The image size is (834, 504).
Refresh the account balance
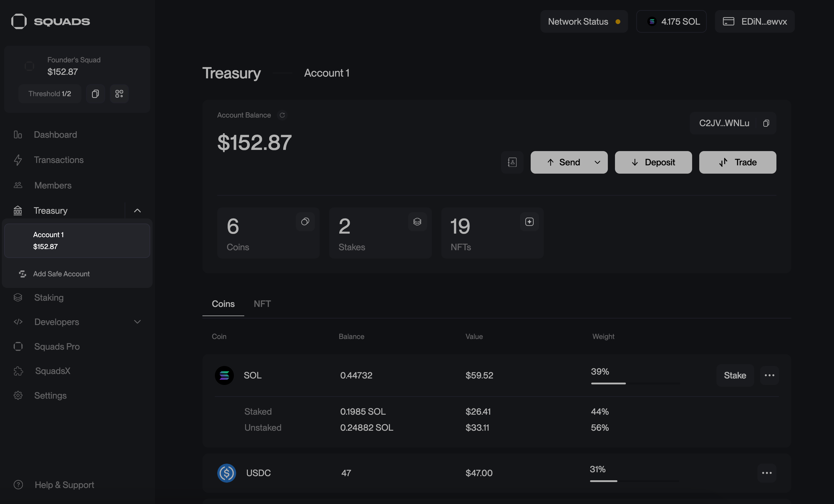pyautogui.click(x=282, y=115)
